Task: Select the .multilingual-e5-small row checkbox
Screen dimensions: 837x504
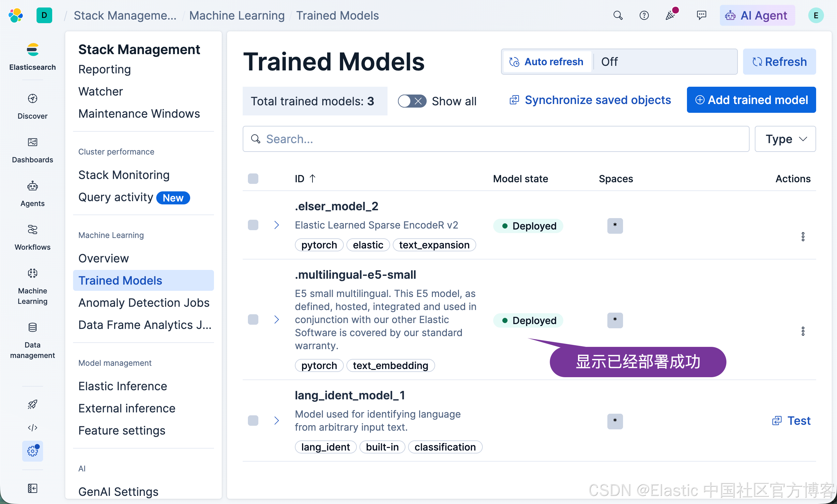Action: [253, 319]
